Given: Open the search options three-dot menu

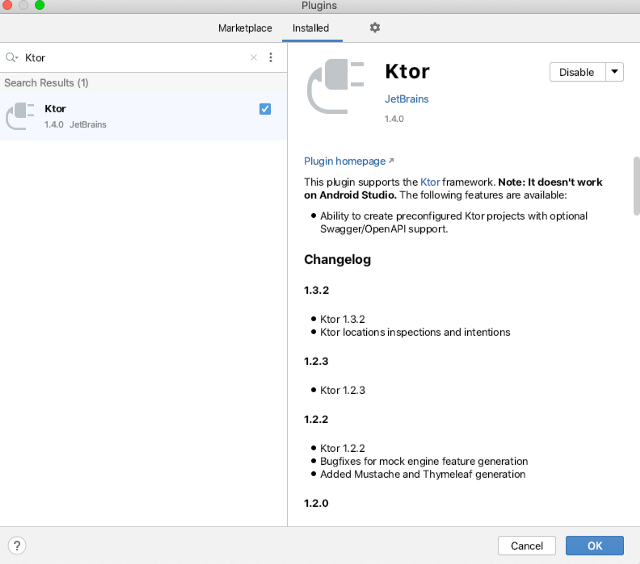Looking at the screenshot, I should click(x=271, y=58).
